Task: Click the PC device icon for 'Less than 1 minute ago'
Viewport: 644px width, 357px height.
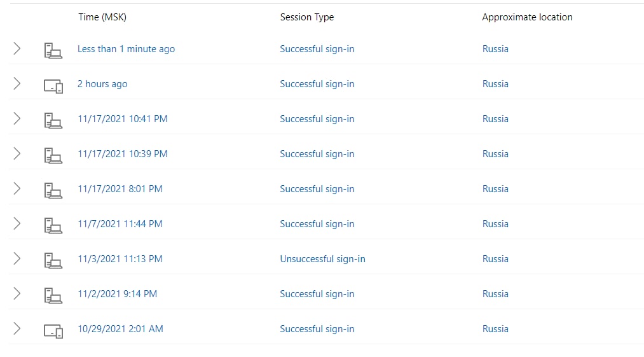Action: (53, 51)
